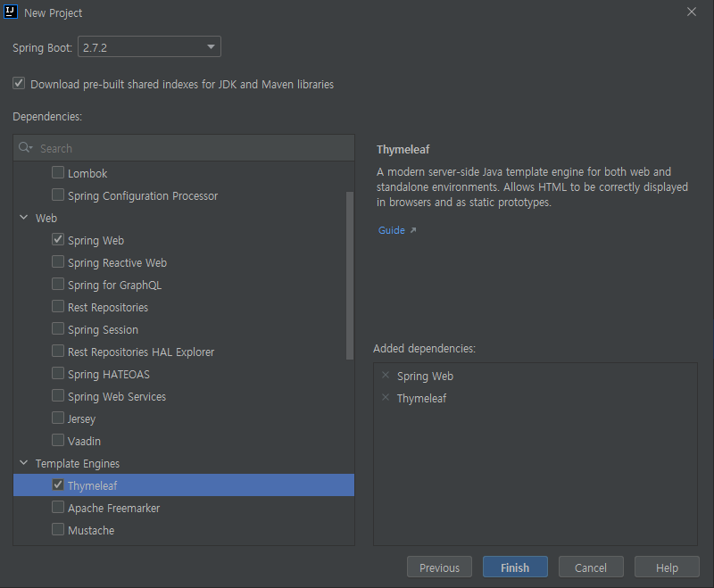Select the Web category label

click(x=46, y=218)
